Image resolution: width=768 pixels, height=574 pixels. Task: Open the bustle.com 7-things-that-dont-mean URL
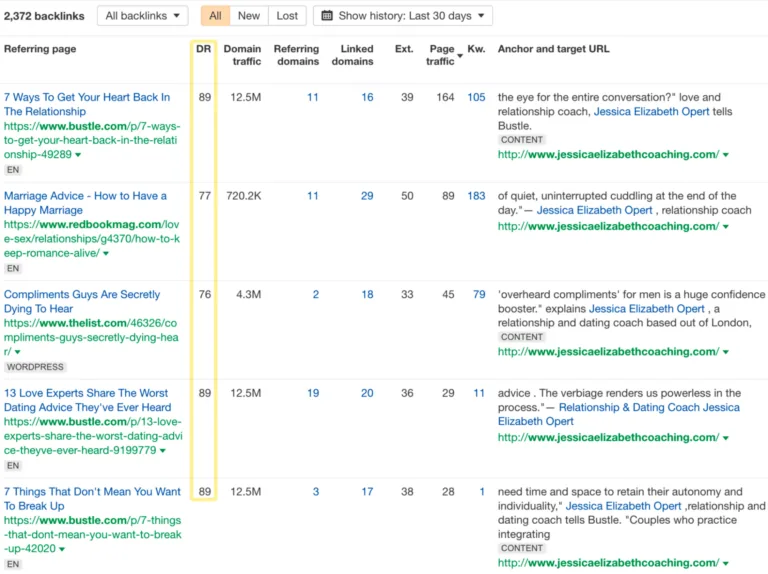coord(93,534)
